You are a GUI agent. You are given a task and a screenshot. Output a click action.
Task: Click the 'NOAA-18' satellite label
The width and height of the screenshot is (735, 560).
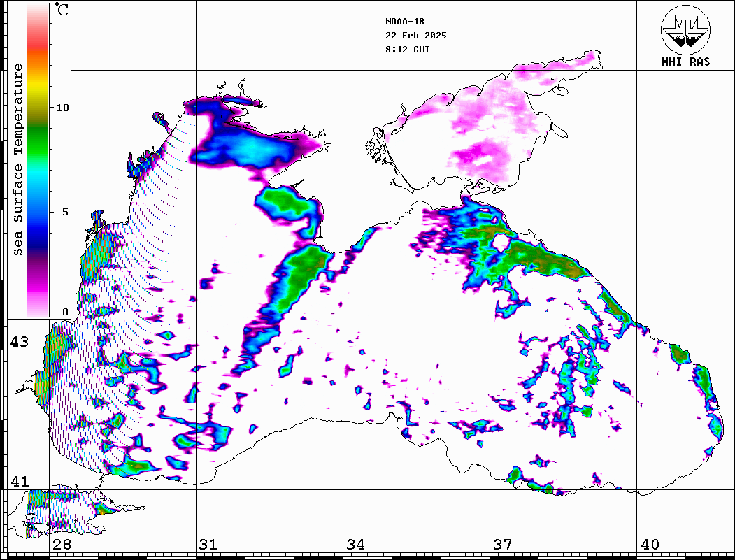(404, 22)
